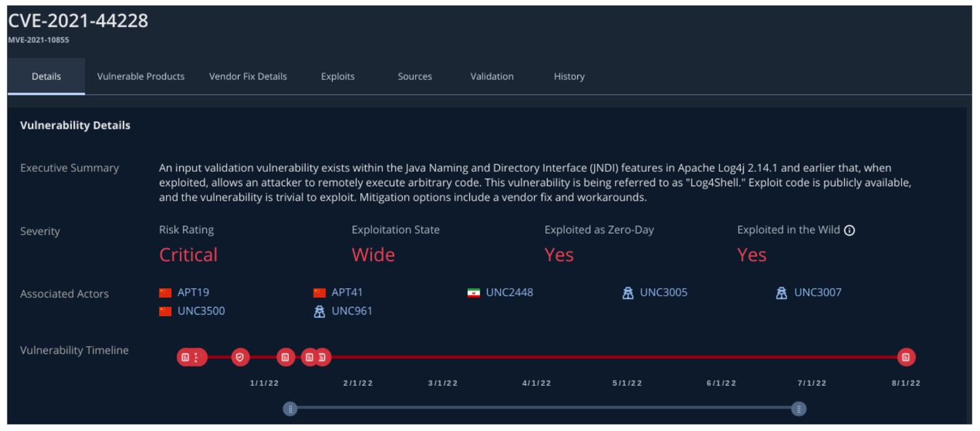Click the 3/1/22 timeline date label
Viewport: 980px width, 431px height.
443,383
